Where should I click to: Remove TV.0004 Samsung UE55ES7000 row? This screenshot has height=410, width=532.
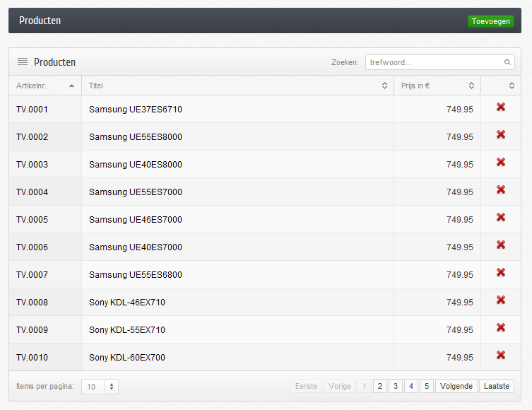pyautogui.click(x=501, y=189)
